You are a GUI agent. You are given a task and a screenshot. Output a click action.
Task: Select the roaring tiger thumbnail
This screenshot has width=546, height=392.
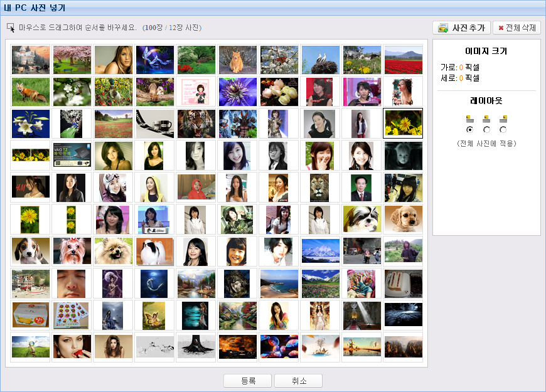pos(196,124)
